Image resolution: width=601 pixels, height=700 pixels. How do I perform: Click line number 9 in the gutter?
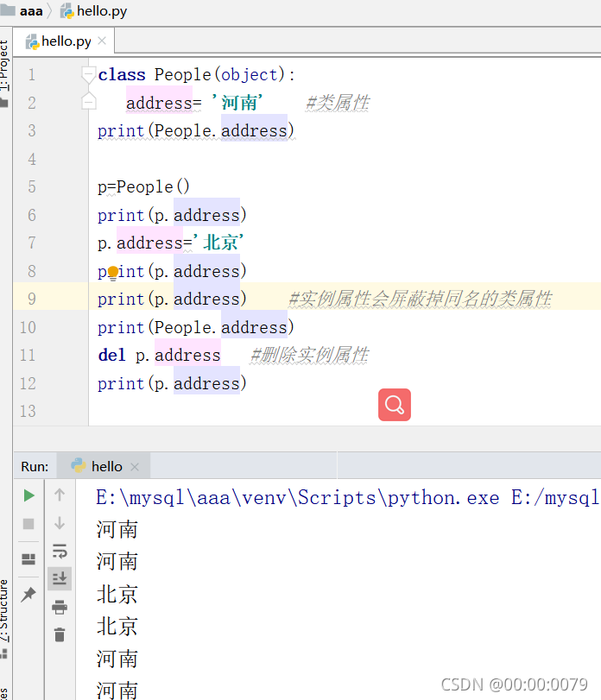[32, 300]
